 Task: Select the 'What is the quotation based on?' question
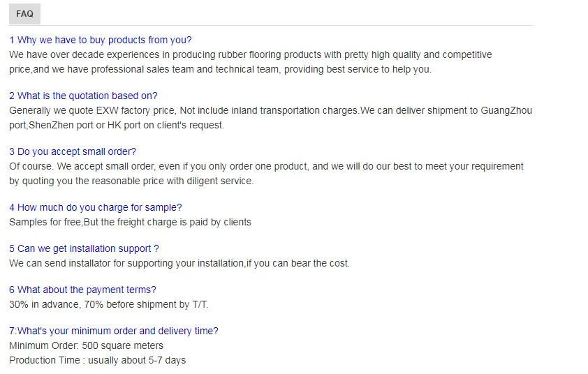tap(83, 96)
